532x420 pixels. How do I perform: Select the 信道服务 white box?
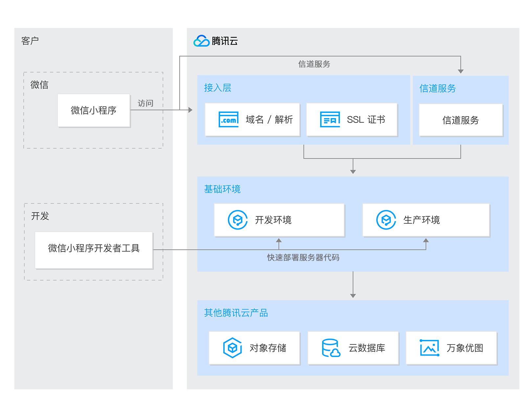(x=461, y=120)
